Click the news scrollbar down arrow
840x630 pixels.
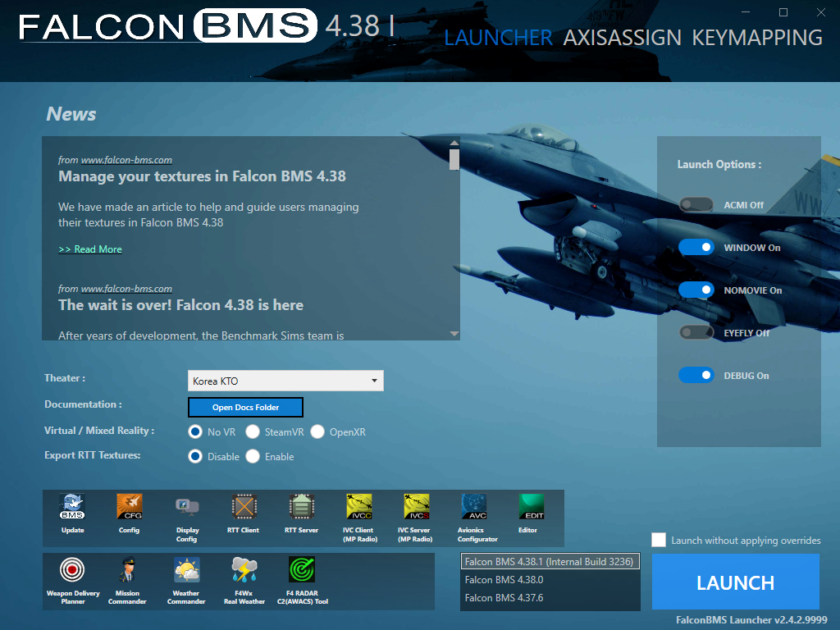tap(454, 334)
